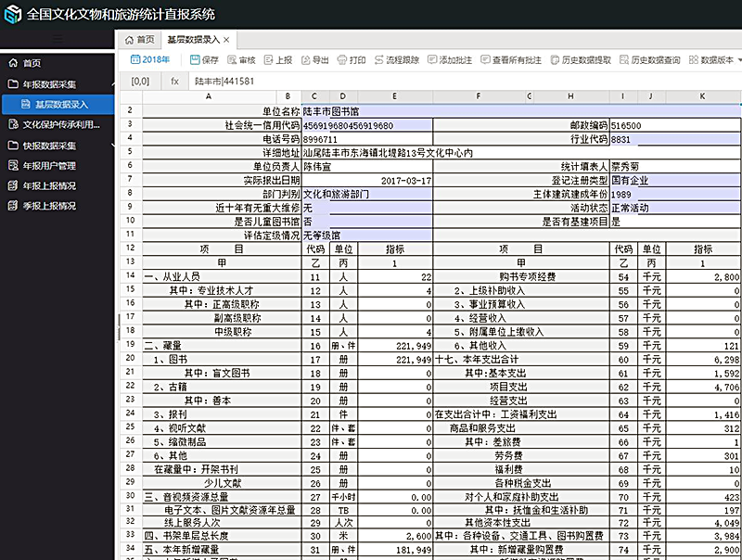Click 主体建筑建成年份 value 1989
The image size is (742, 560).
point(675,194)
